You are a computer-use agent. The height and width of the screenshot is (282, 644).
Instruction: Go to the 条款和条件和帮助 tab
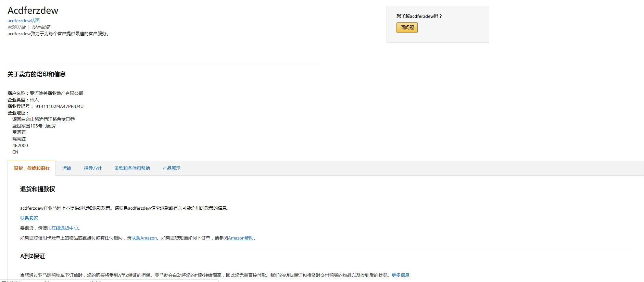[132, 168]
